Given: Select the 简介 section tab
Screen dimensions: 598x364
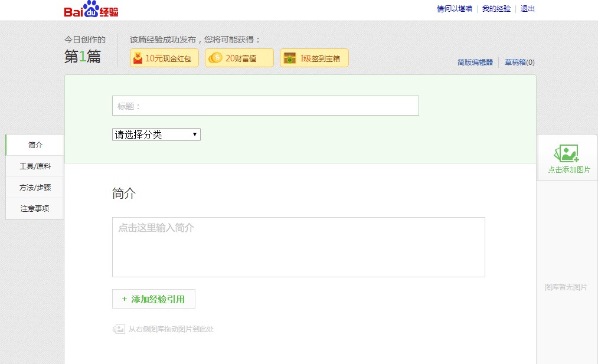Looking at the screenshot, I should [x=35, y=145].
